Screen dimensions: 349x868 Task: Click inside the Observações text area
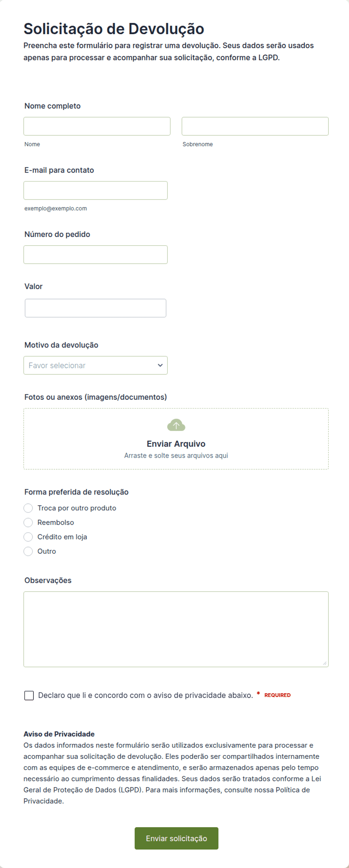[x=176, y=629]
